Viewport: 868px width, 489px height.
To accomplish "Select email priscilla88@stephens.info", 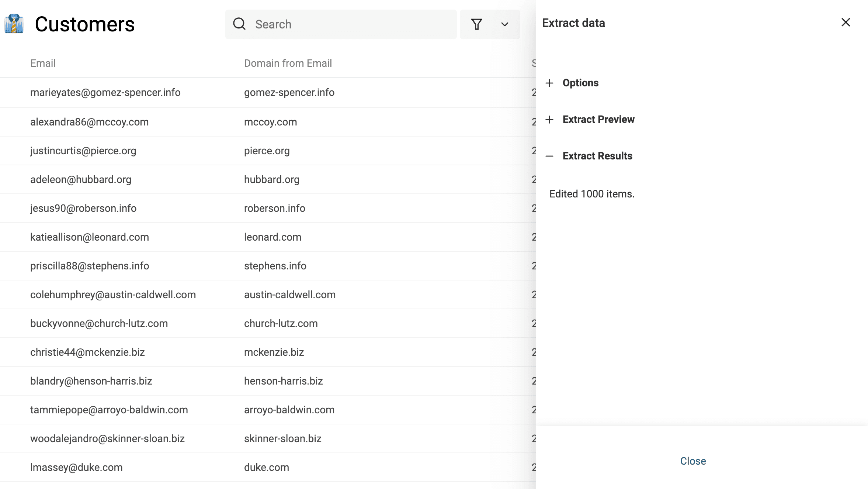I will coord(90,266).
